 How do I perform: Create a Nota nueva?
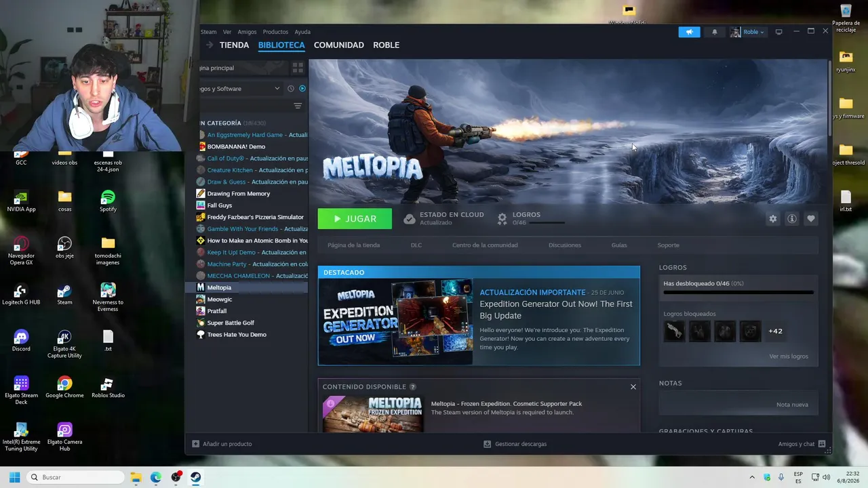pyautogui.click(x=792, y=405)
